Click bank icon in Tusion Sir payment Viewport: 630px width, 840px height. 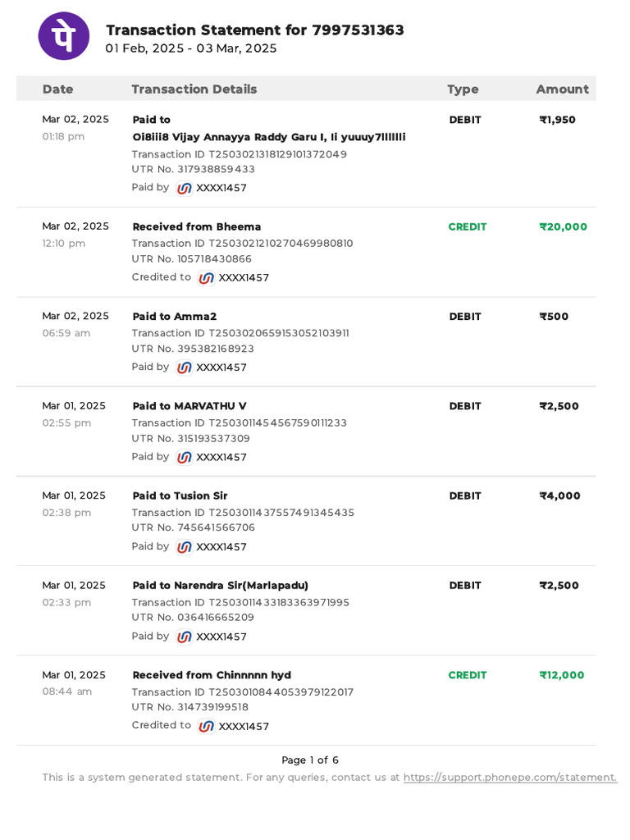[x=185, y=547]
